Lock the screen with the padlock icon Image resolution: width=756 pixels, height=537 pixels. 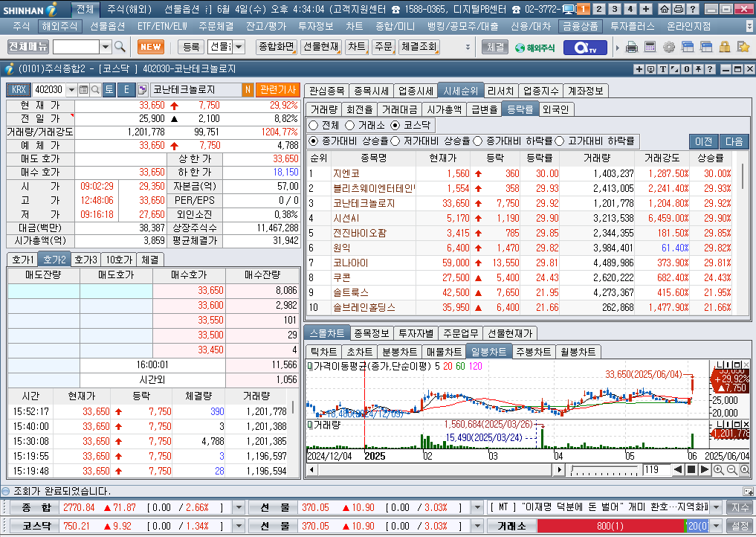point(725,48)
